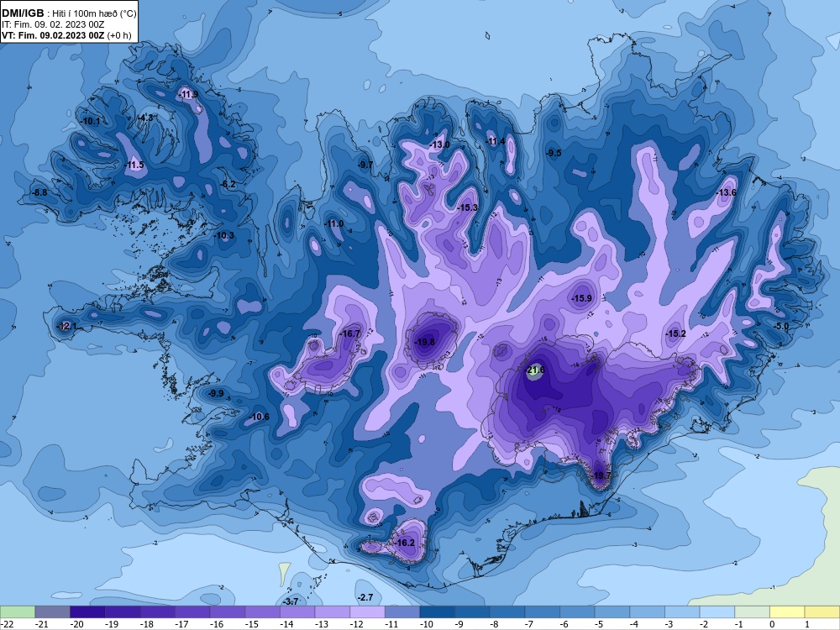Click the -9.5 temperature label
Screen dimensions: 840x630
[x=554, y=153]
